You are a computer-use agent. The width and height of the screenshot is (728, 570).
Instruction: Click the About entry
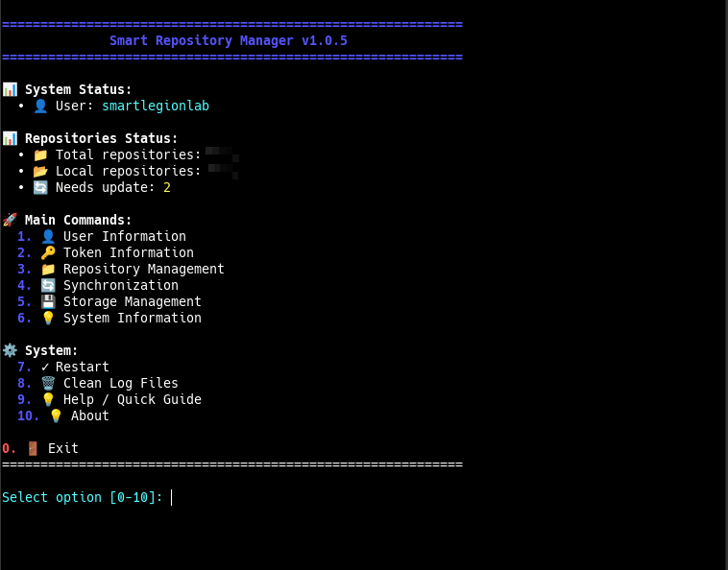pyautogui.click(x=90, y=416)
